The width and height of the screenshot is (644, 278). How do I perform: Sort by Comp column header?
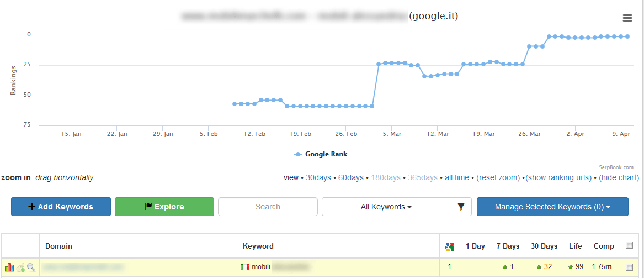coord(604,246)
